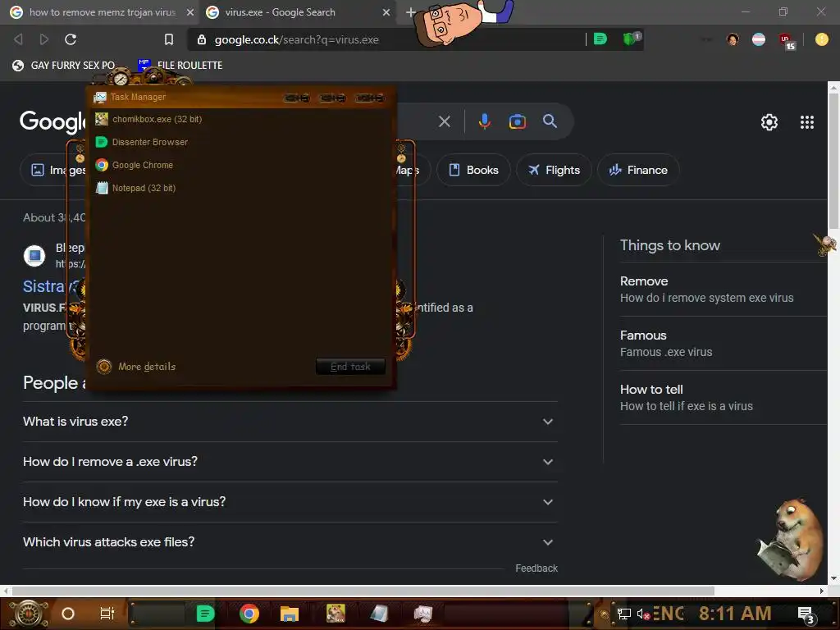Filter results by Flights
This screenshot has height=630, width=840.
pyautogui.click(x=554, y=171)
